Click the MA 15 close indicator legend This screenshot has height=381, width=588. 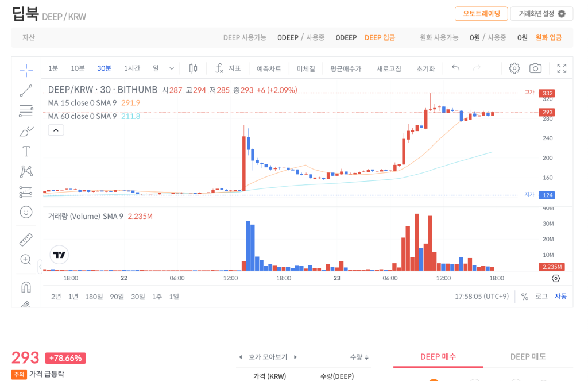point(94,103)
